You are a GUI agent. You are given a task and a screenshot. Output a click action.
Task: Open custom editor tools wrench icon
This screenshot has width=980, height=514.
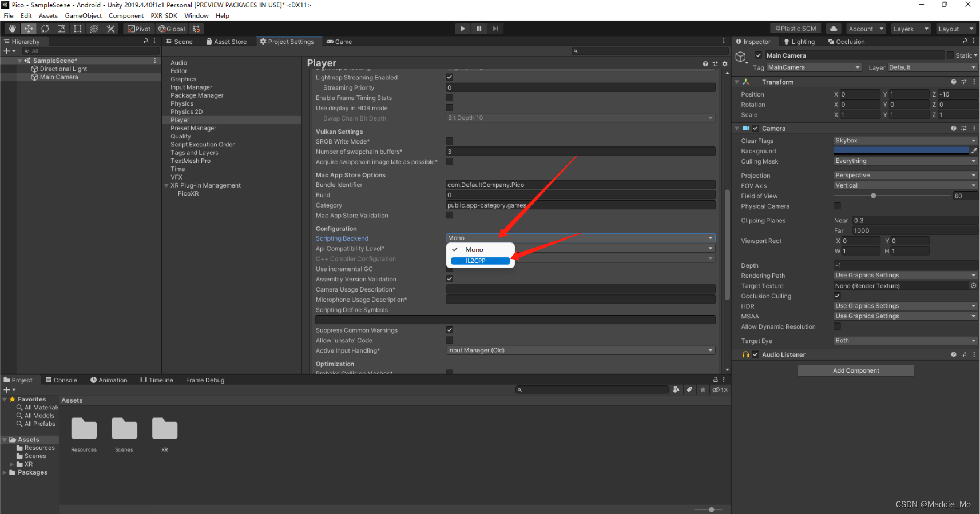[x=111, y=29]
